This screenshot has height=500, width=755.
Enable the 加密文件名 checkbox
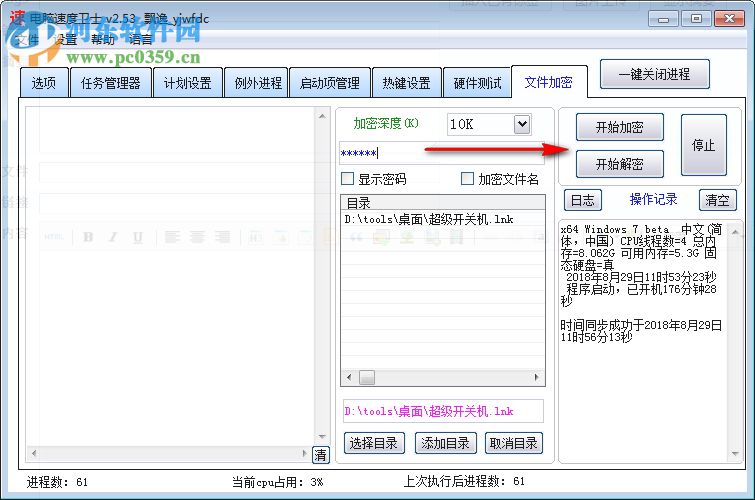coord(467,179)
